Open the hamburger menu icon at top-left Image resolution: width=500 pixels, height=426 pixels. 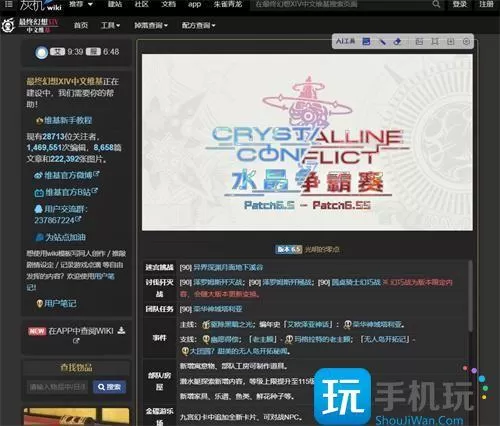(8, 4)
